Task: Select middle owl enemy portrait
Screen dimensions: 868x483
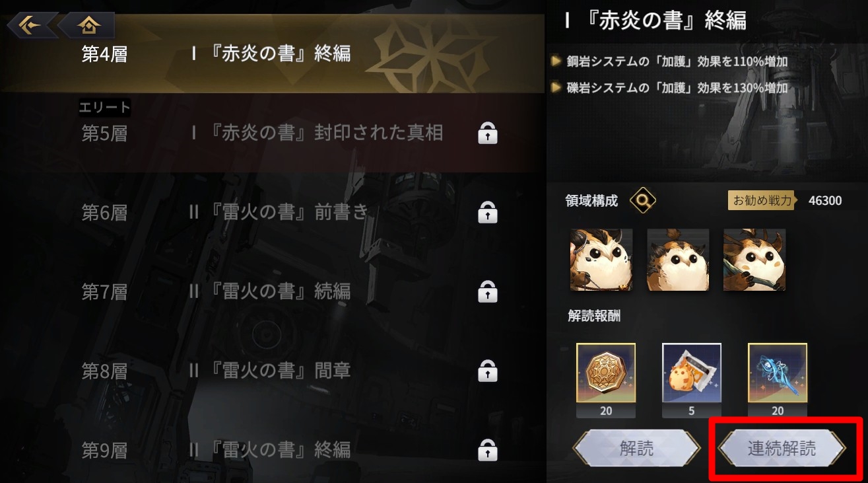Action: tap(678, 260)
